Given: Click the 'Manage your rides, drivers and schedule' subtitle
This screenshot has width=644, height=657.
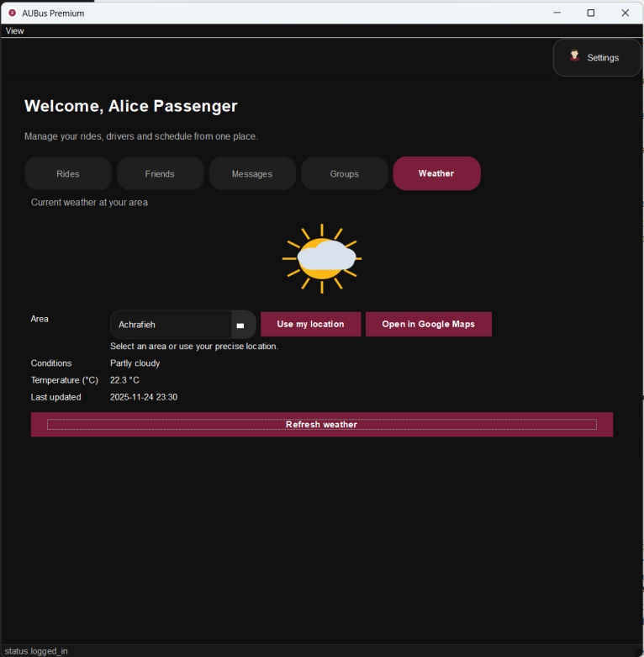Looking at the screenshot, I should (141, 136).
